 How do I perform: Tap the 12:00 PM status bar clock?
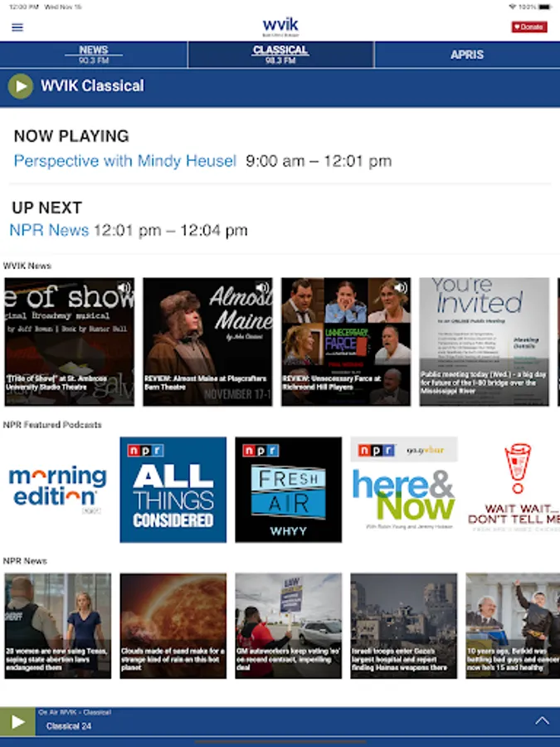coord(24,7)
